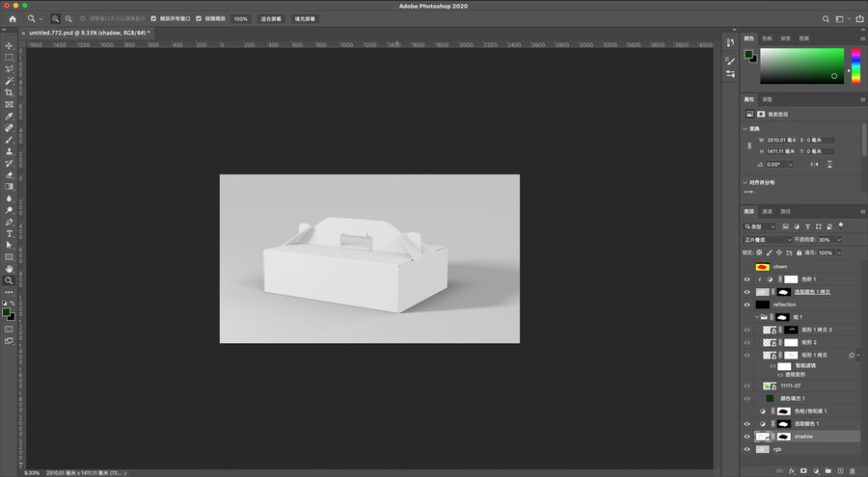Click the layer style fx icon
The height and width of the screenshot is (477, 868).
coord(792,471)
